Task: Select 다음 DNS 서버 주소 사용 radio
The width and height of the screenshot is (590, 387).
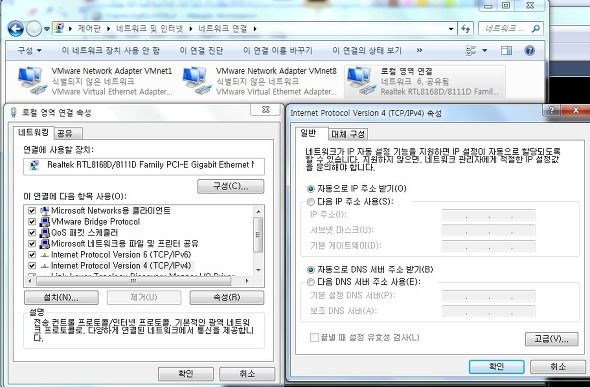Action: tap(311, 282)
